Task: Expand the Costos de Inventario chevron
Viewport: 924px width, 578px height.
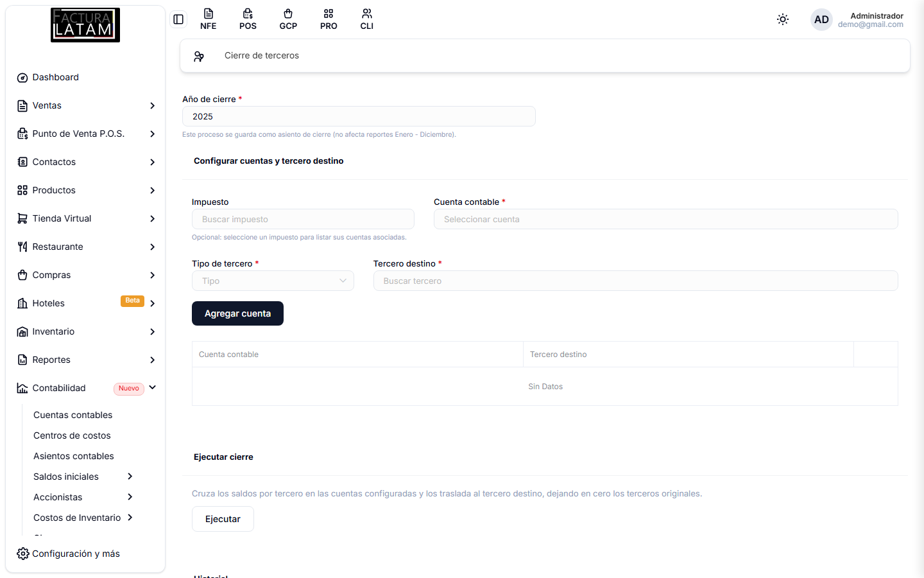Action: click(130, 518)
